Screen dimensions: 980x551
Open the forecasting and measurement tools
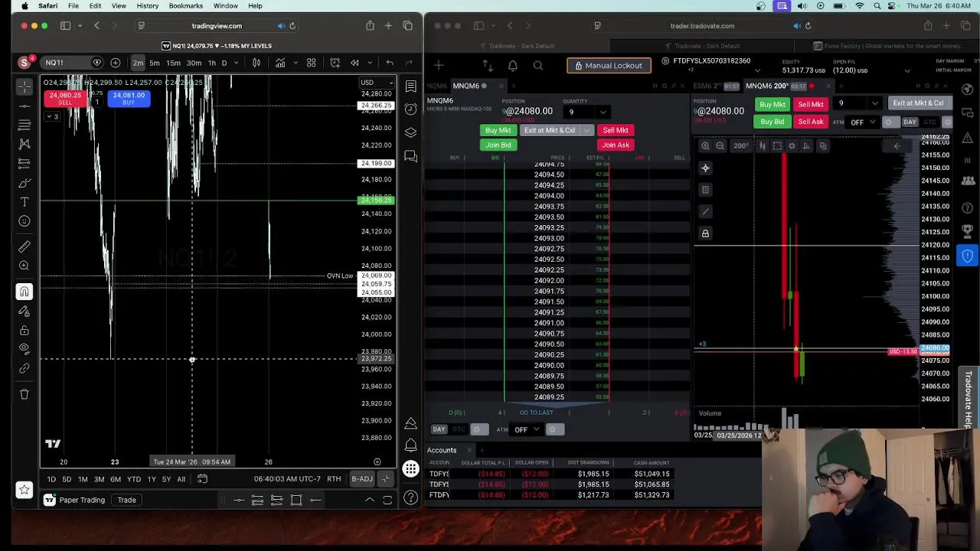[x=24, y=162]
